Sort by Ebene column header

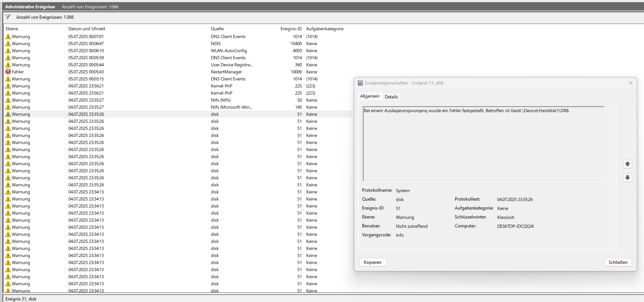pos(12,29)
